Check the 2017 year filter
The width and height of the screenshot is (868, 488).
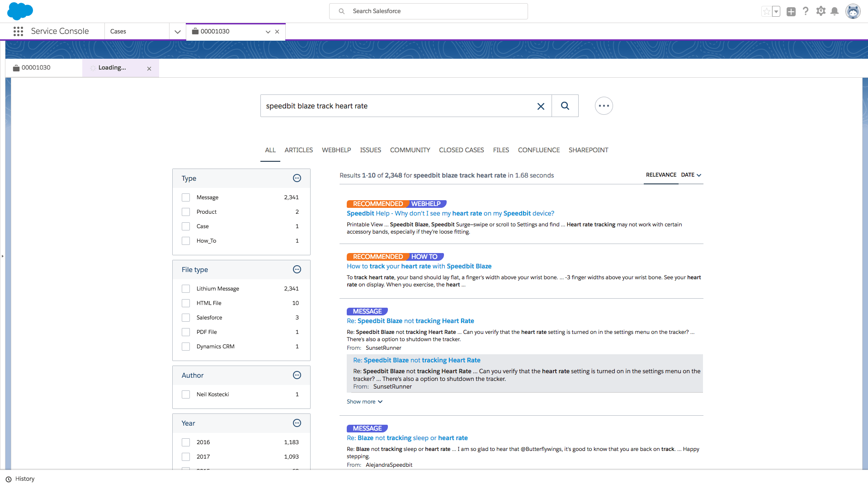186,457
